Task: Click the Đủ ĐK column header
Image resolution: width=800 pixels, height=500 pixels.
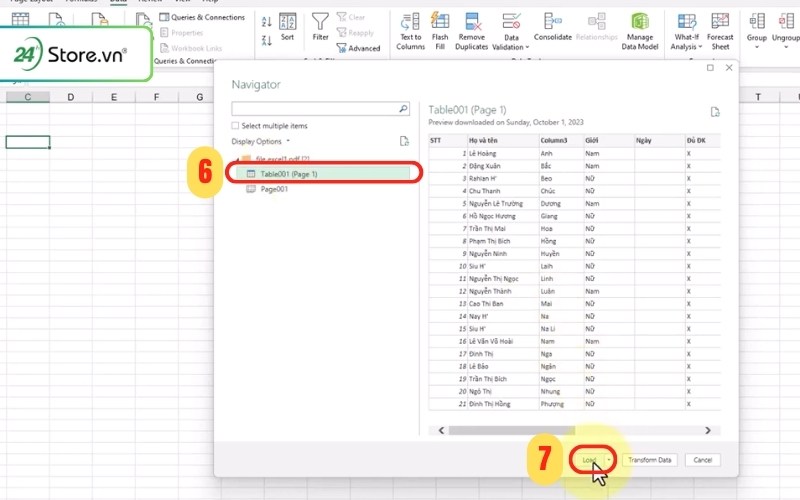Action: (x=703, y=140)
